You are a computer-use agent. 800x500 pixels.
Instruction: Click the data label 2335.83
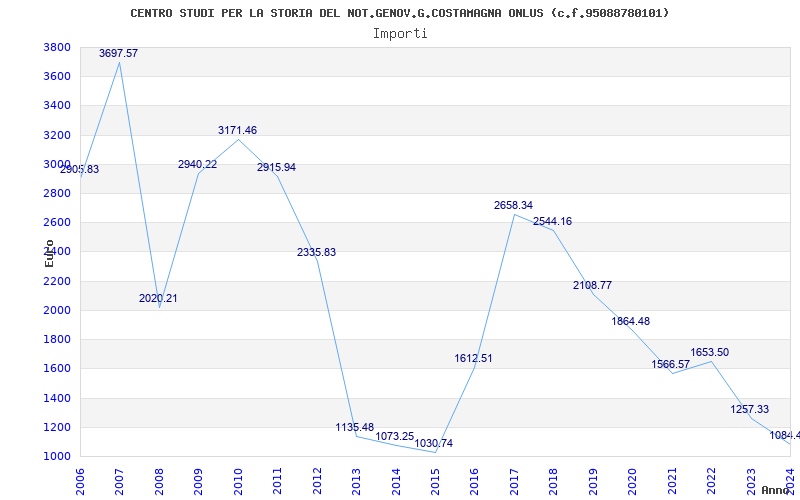[x=316, y=252]
